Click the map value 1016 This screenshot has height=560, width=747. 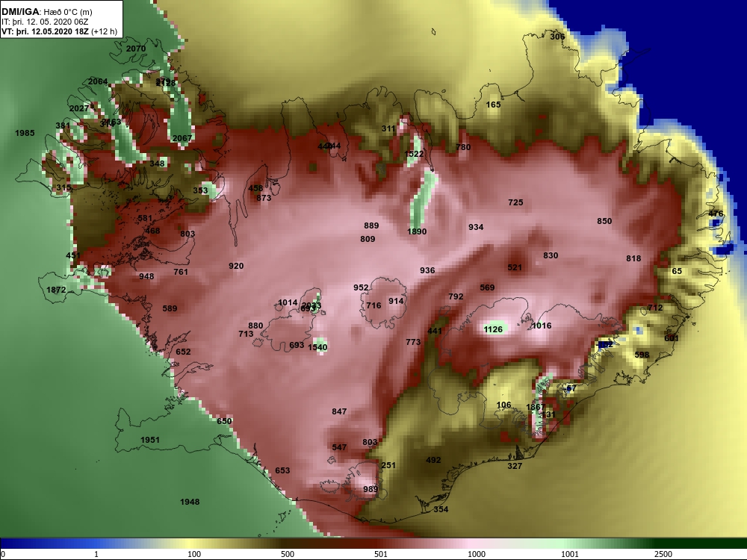point(542,326)
